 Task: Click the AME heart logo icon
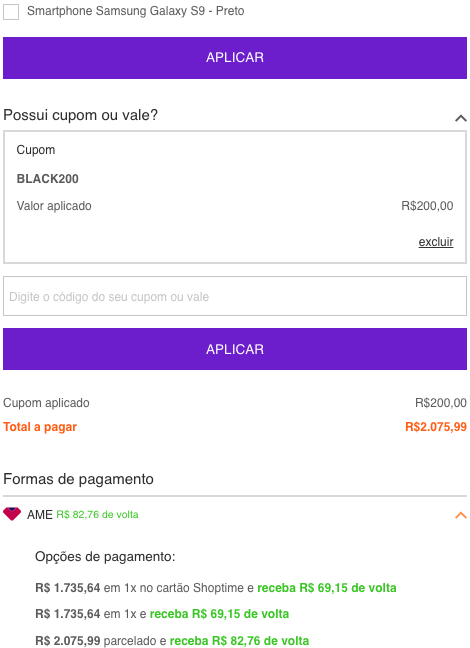pyautogui.click(x=12, y=514)
